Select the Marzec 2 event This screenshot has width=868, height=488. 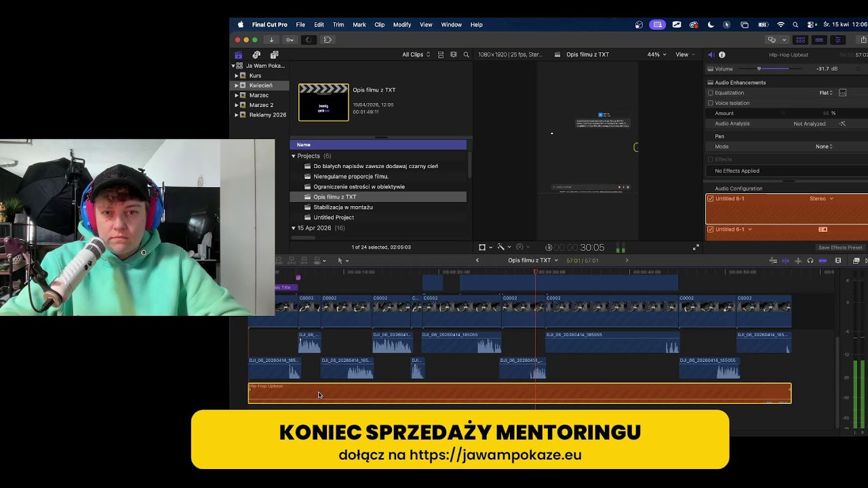click(x=261, y=105)
